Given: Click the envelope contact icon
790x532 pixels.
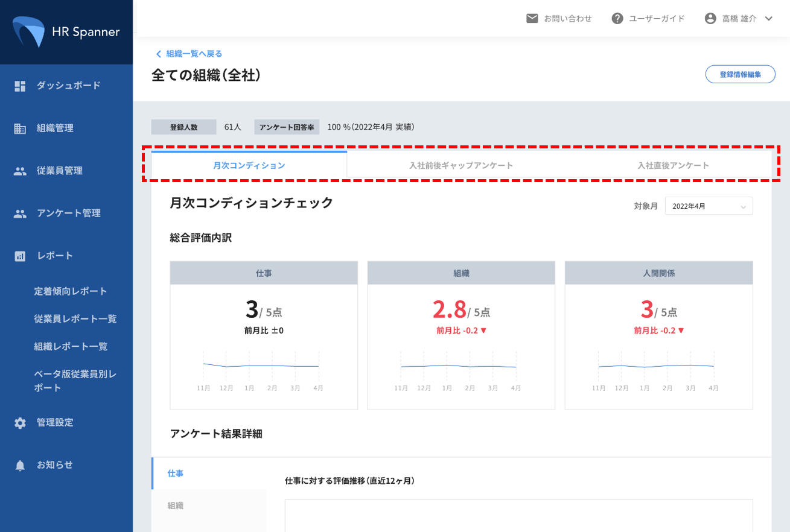Looking at the screenshot, I should point(532,19).
